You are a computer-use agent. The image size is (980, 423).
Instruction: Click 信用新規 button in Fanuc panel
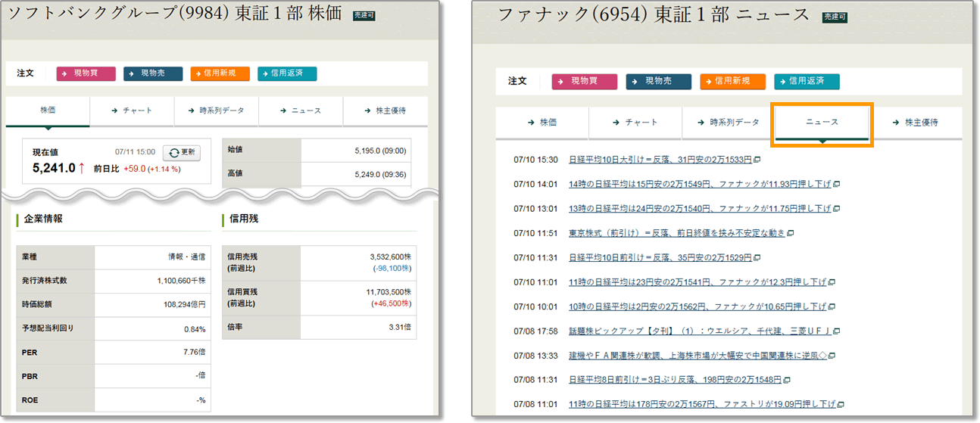[732, 81]
